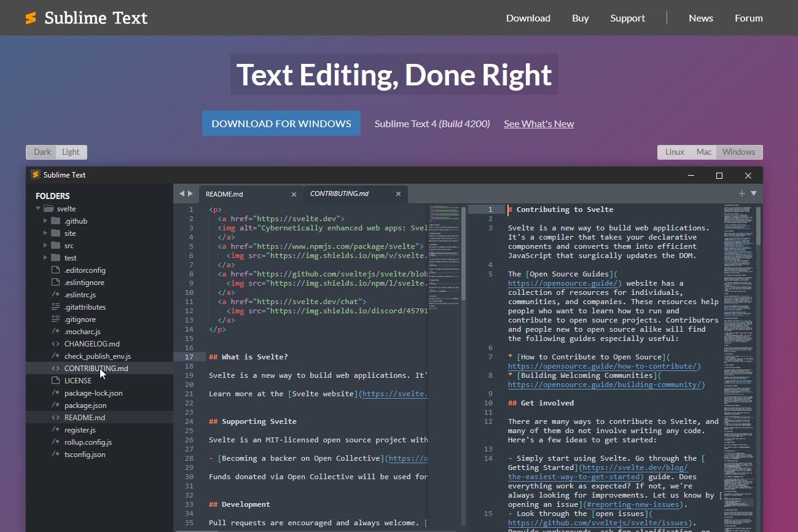Click the .eslintignore file icon
Image resolution: width=798 pixels, height=532 pixels.
click(x=55, y=283)
